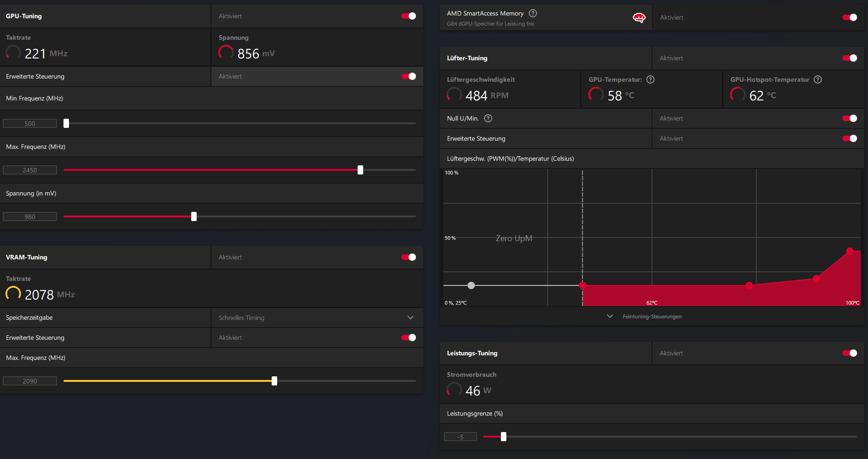Open Speicherzeitgabe Schnelles Timing dropdown
This screenshot has height=459, width=868.
pos(317,317)
